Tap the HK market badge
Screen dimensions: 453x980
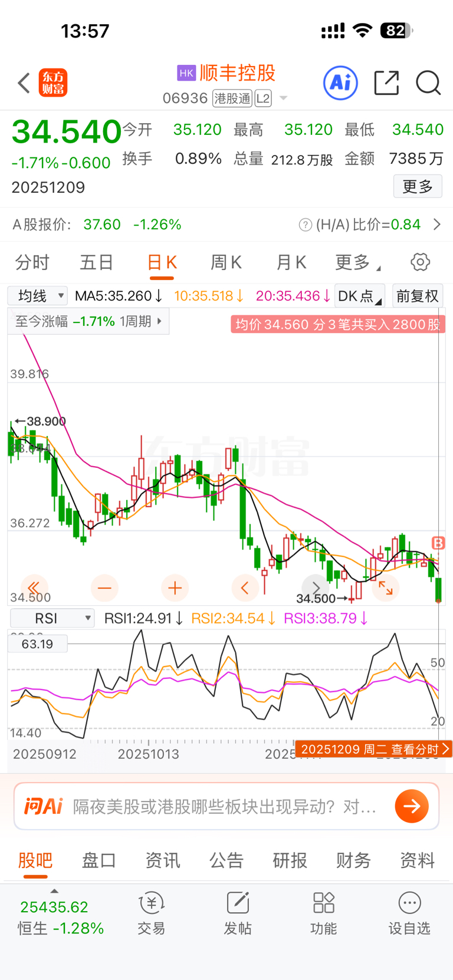pos(186,72)
